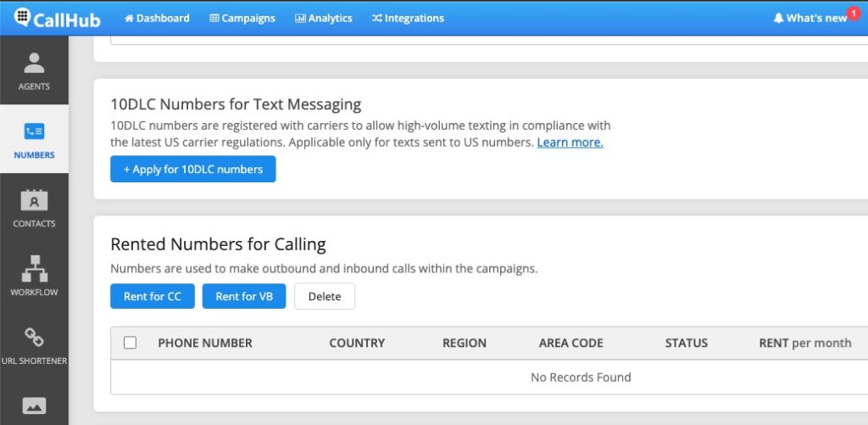Open the Dashboard menu item

coord(157,19)
